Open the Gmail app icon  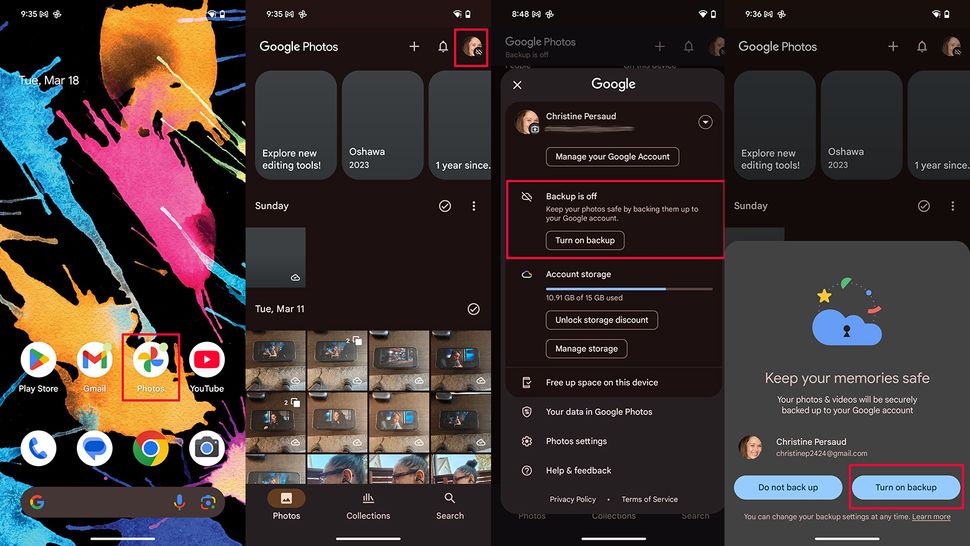(95, 360)
